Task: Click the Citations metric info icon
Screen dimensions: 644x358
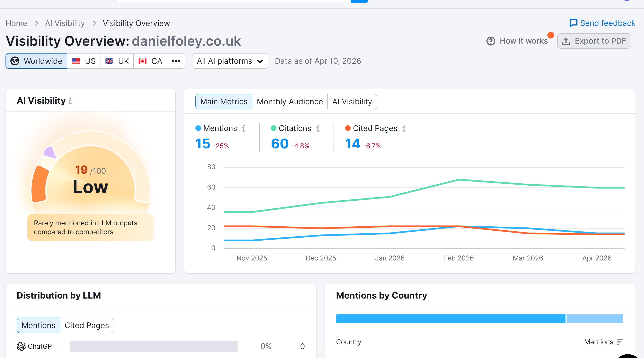Action: tap(318, 128)
